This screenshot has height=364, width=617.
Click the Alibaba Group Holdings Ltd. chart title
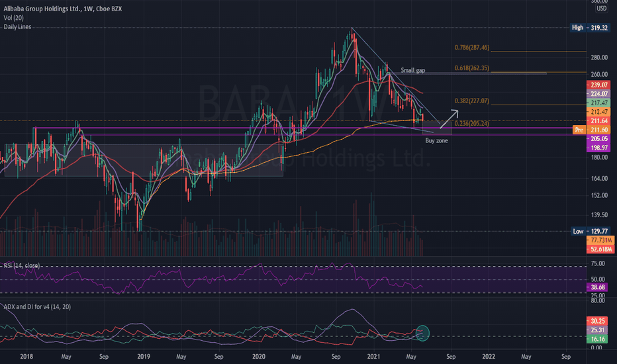point(63,9)
